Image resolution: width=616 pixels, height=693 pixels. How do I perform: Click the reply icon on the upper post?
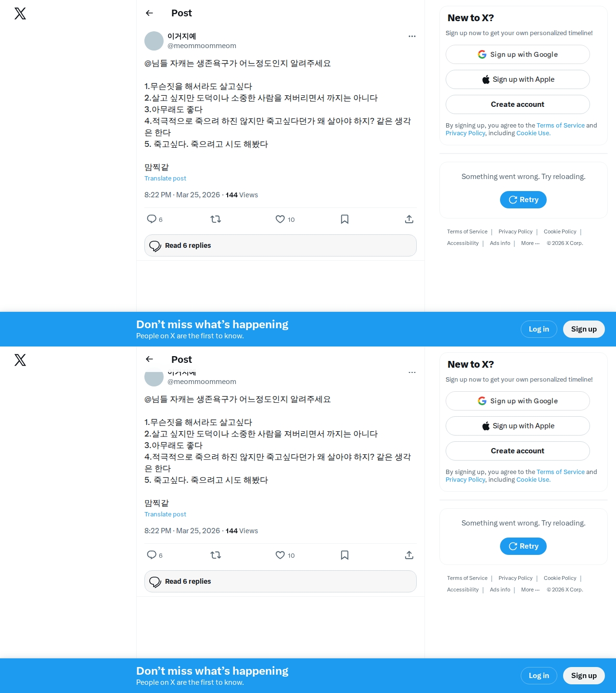(x=152, y=219)
